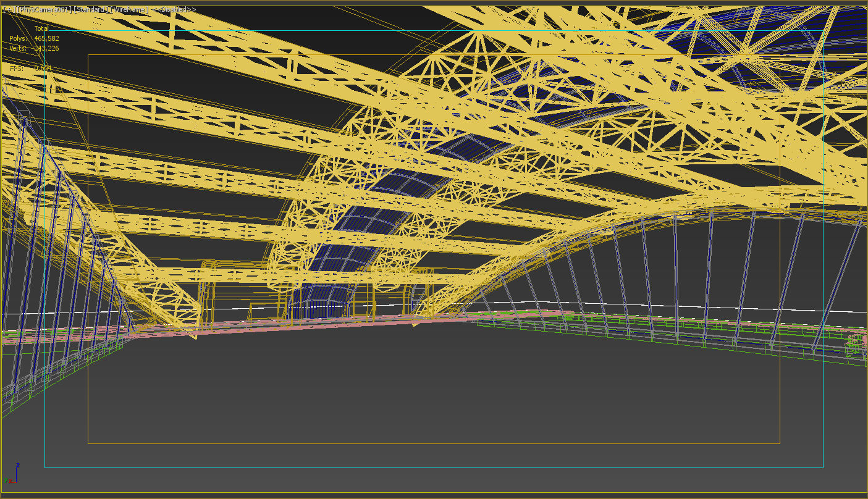Image resolution: width=868 pixels, height=499 pixels.
Task: Click the Verts count 243,226
Action: pyautogui.click(x=46, y=48)
